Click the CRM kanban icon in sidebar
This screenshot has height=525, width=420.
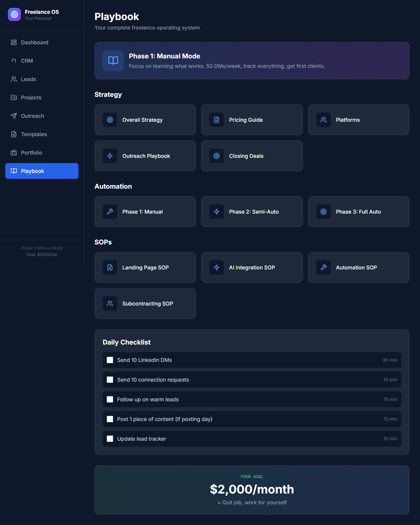point(14,61)
